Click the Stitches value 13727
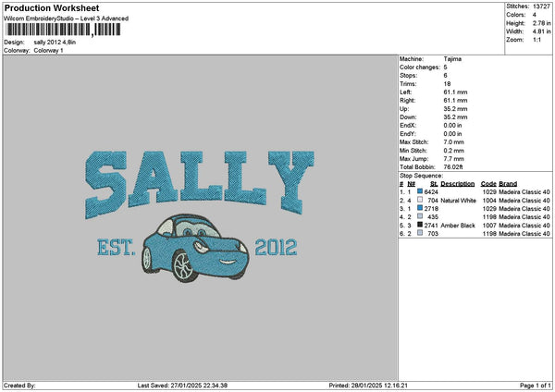This screenshot has width=555, height=392. (x=541, y=6)
